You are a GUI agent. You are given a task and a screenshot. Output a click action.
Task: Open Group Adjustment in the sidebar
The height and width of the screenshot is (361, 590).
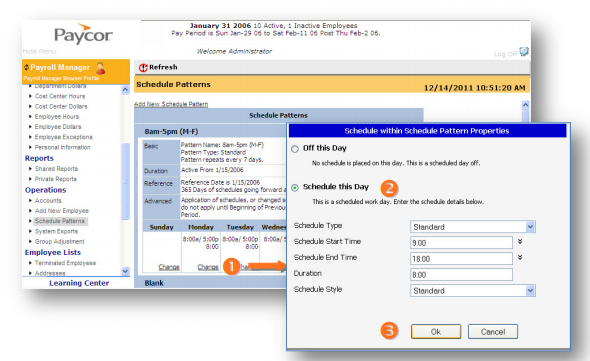59,241
